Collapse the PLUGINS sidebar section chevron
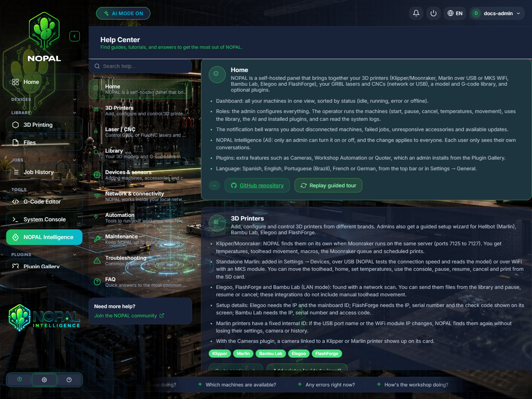This screenshot has width=532, height=399. click(75, 255)
